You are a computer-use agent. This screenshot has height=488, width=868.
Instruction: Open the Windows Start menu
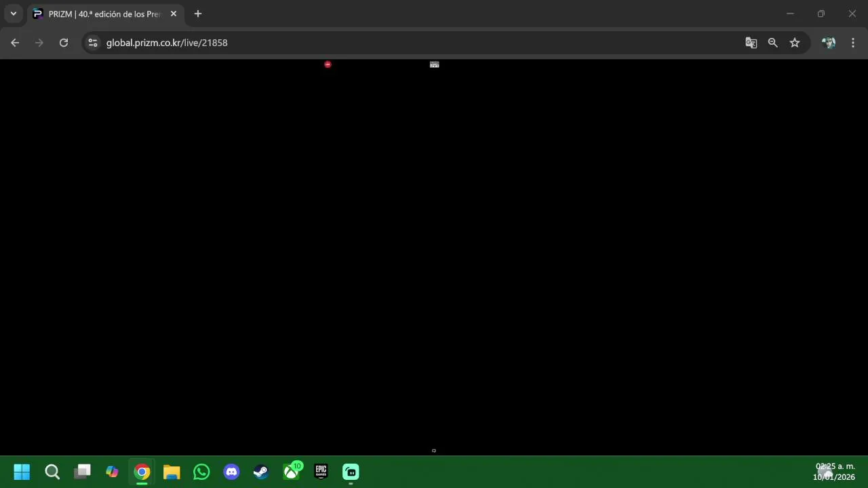point(22,472)
